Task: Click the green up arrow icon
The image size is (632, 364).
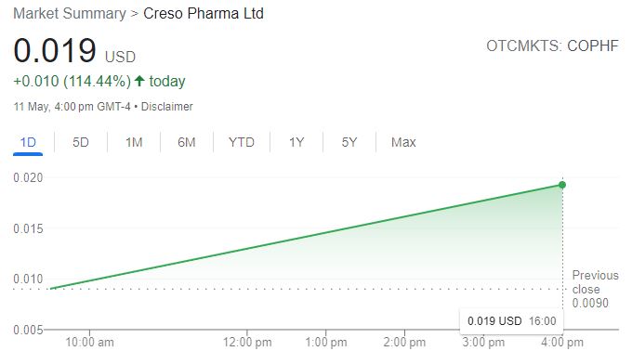Action: [x=139, y=81]
